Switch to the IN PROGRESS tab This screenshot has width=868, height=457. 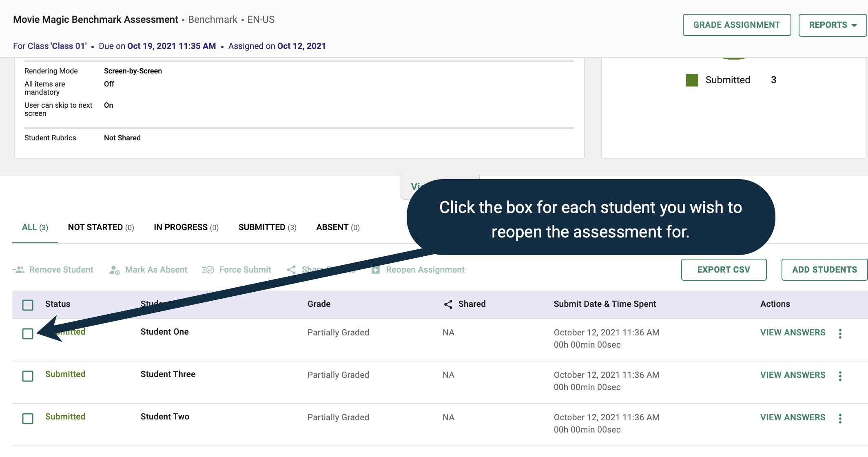click(x=186, y=227)
